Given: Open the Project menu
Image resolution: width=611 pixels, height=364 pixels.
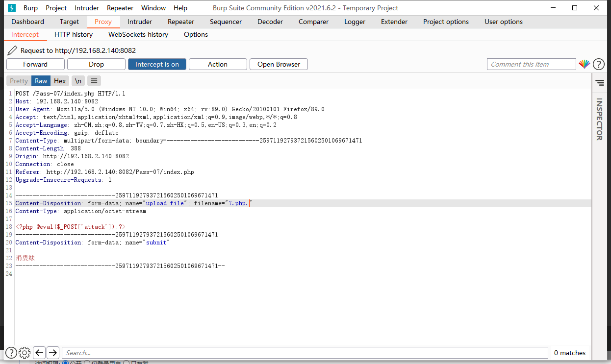Looking at the screenshot, I should tap(56, 8).
